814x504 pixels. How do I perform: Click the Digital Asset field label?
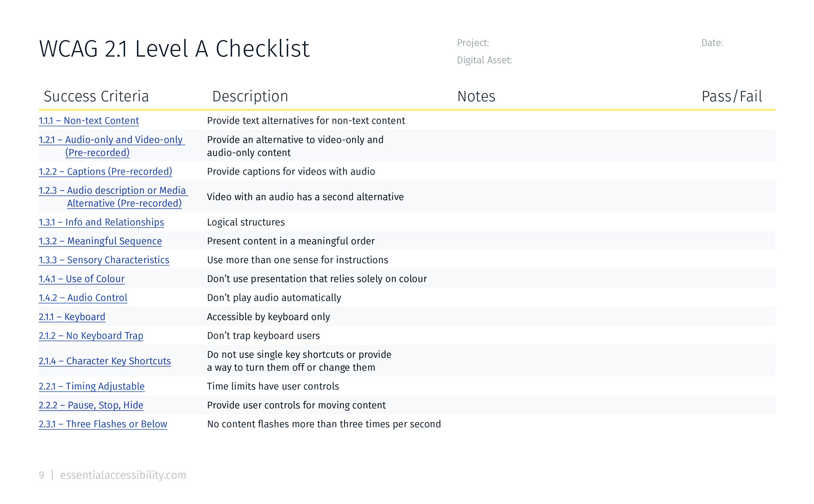[484, 60]
